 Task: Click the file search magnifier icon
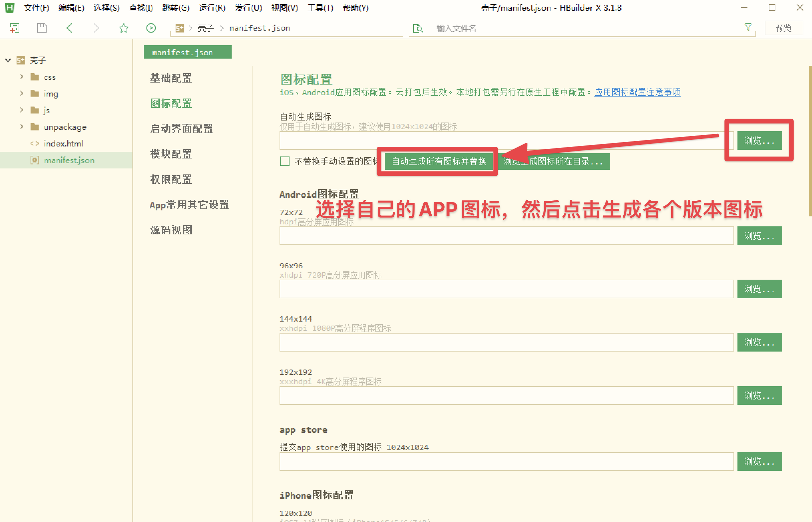tap(418, 28)
